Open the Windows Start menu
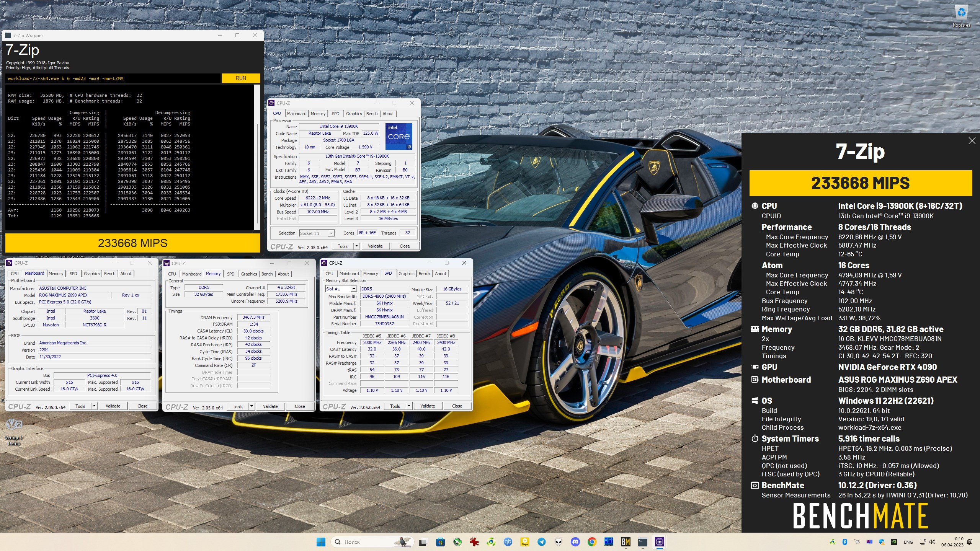Image resolution: width=980 pixels, height=551 pixels. tap(321, 542)
